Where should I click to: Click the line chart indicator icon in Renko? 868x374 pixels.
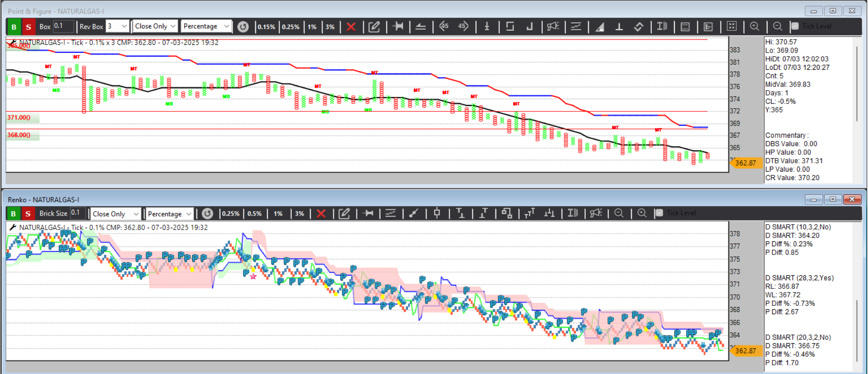tap(390, 213)
